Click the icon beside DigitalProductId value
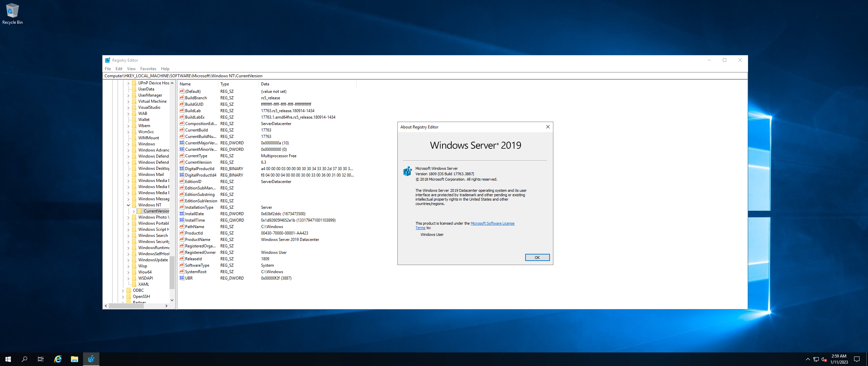The width and height of the screenshot is (868, 366). tap(182, 168)
